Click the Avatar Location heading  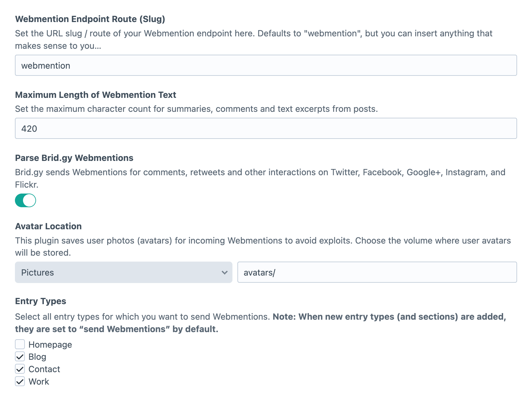click(x=48, y=226)
